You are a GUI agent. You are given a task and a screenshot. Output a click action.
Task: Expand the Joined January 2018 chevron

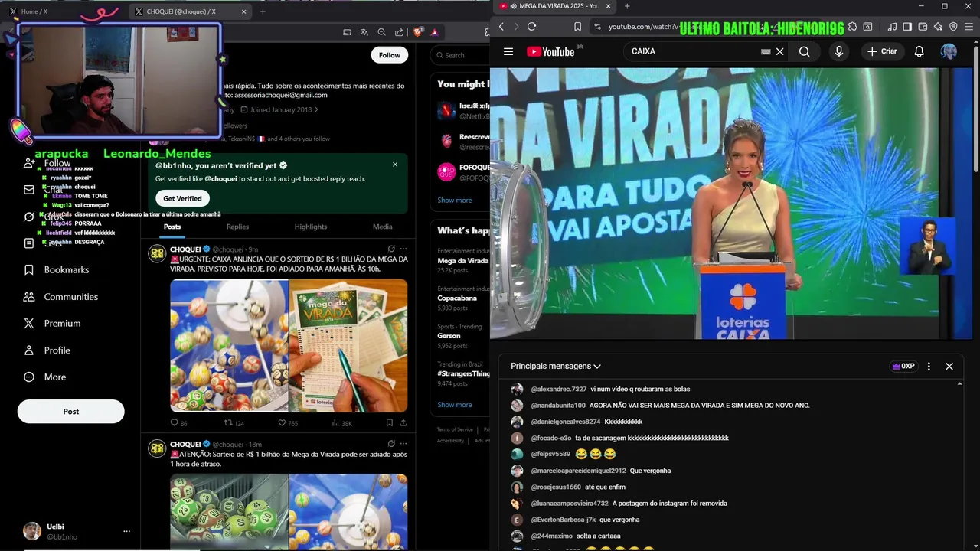[x=316, y=109]
